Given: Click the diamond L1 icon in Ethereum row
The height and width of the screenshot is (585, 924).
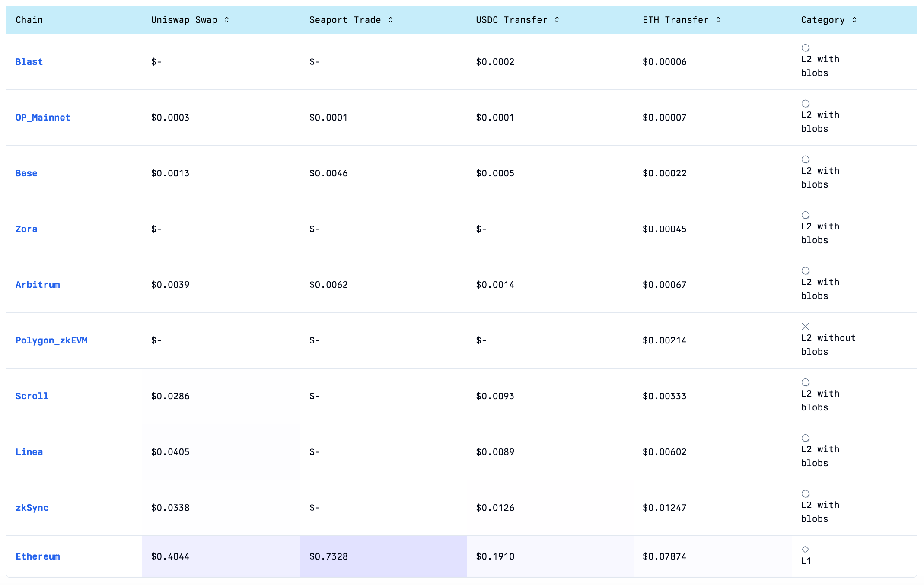Looking at the screenshot, I should coord(805,550).
